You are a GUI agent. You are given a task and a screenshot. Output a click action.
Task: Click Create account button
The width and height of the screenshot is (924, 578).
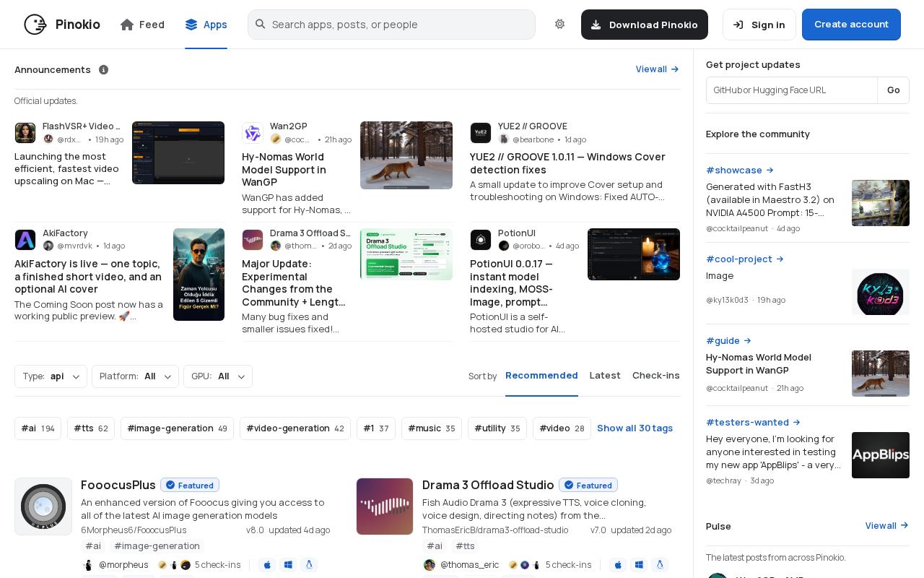point(851,25)
